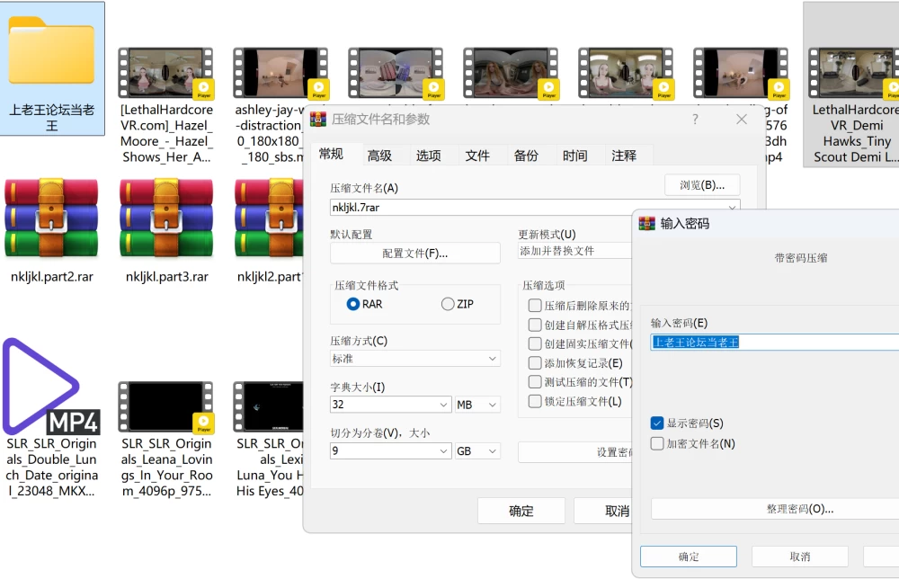The image size is (899, 588).
Task: Click the 输入密码(E) password field
Action: 775,343
